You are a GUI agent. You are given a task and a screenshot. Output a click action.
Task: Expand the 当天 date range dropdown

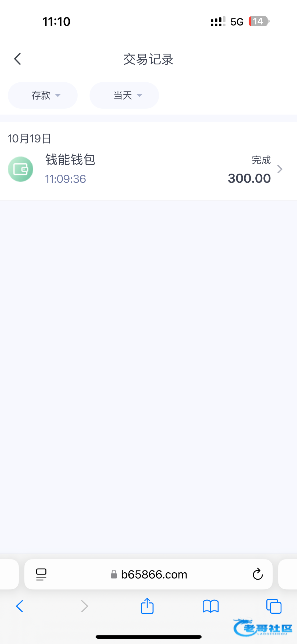click(124, 95)
